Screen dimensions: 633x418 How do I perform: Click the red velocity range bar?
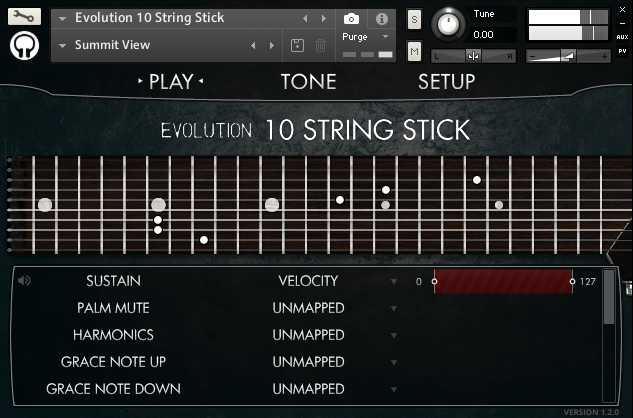(503, 281)
